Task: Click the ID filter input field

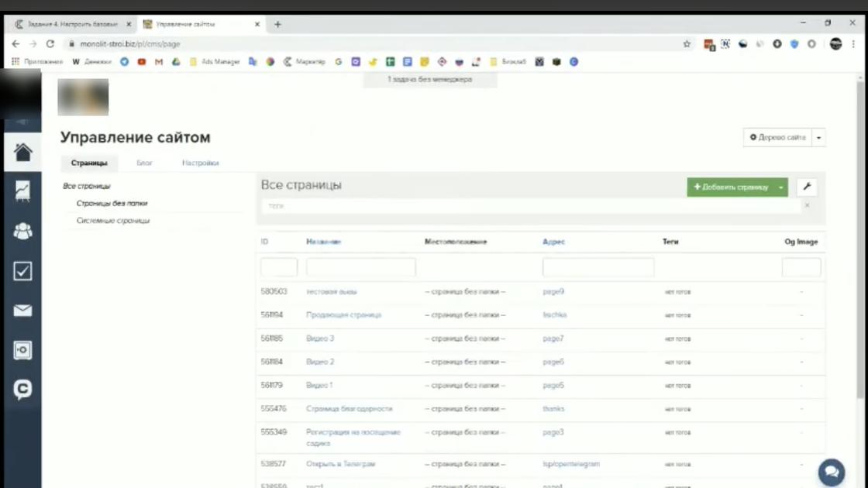Action: tap(279, 267)
